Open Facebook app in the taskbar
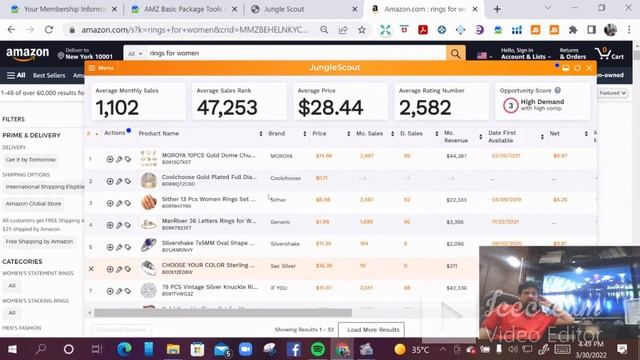The width and height of the screenshot is (640, 360). tap(293, 349)
